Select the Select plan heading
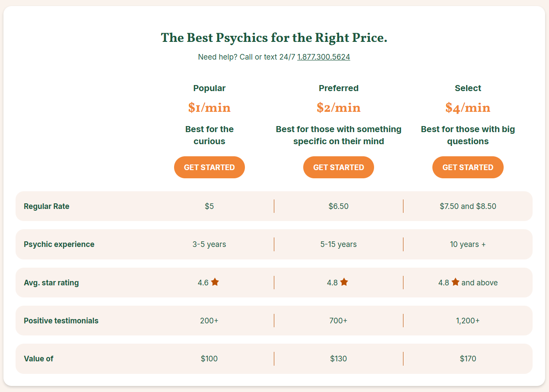This screenshot has height=392, width=549. pos(468,88)
